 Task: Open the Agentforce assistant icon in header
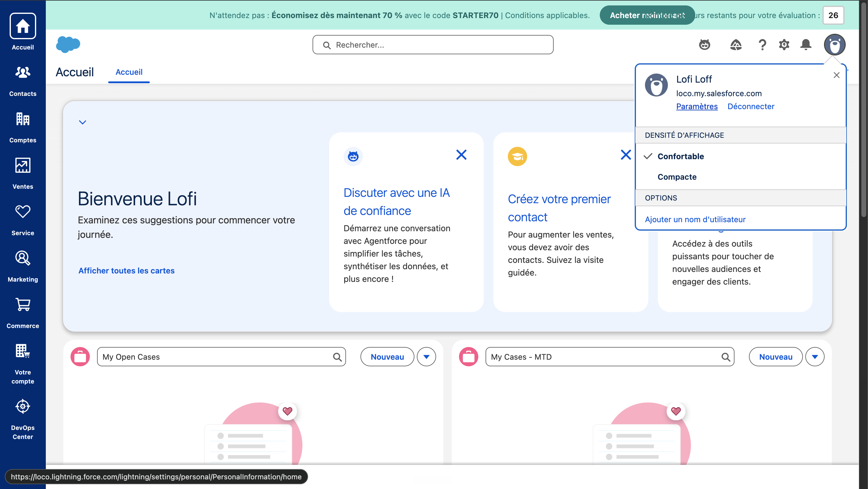[704, 45]
